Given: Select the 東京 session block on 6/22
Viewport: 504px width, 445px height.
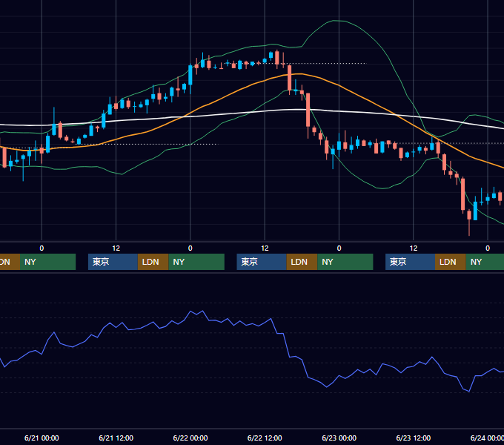Looking at the screenshot, I should click(262, 262).
